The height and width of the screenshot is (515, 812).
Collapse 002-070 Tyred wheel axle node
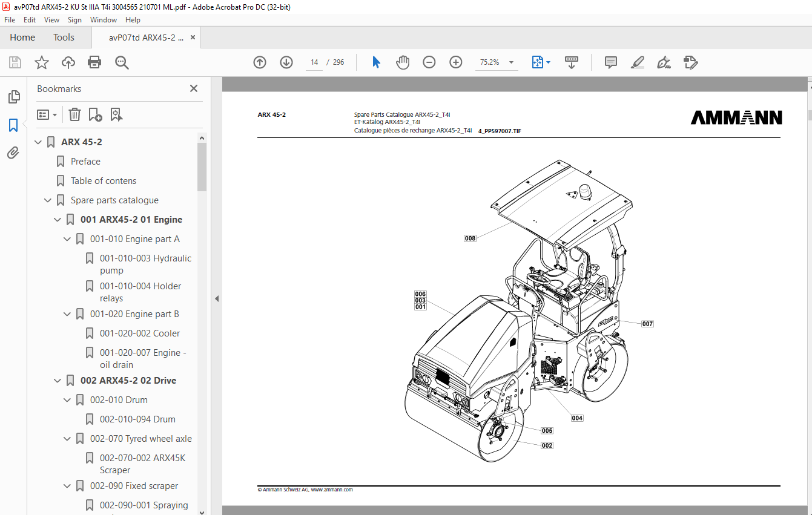pos(67,439)
